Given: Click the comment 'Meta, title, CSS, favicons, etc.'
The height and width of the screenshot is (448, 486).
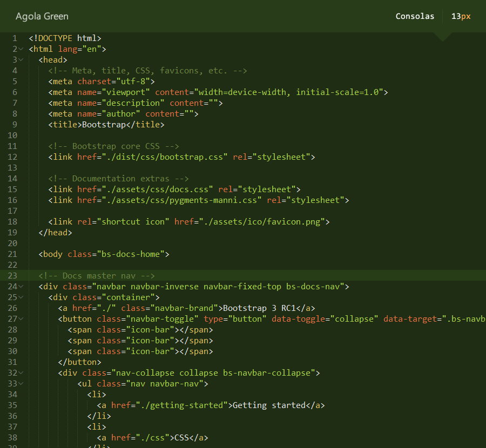Looking at the screenshot, I should point(147,71).
